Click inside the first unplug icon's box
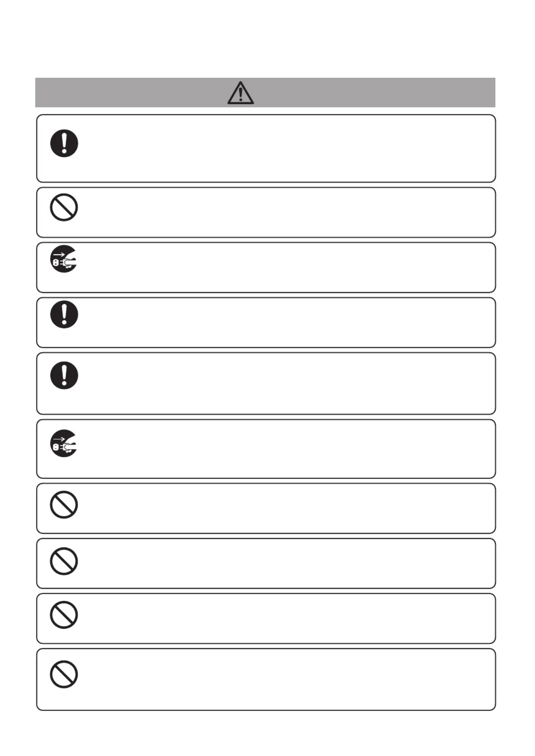Screen dimensions: 535x756 266,268
